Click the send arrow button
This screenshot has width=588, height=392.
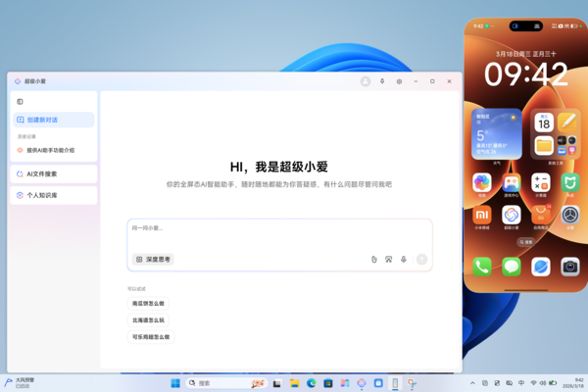point(421,259)
